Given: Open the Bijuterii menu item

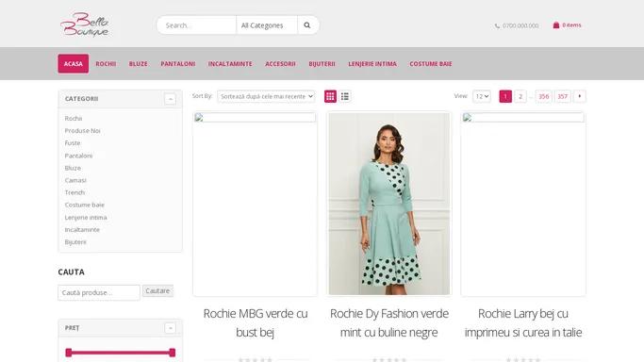Looking at the screenshot, I should click(322, 63).
